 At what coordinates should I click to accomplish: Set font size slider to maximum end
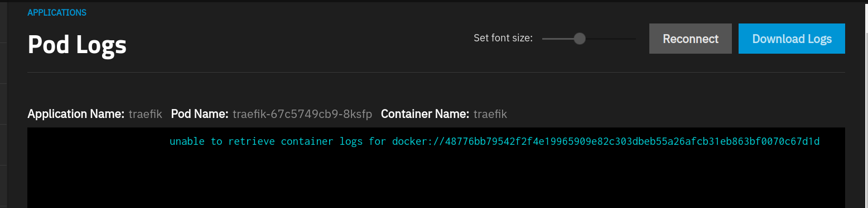tap(635, 39)
